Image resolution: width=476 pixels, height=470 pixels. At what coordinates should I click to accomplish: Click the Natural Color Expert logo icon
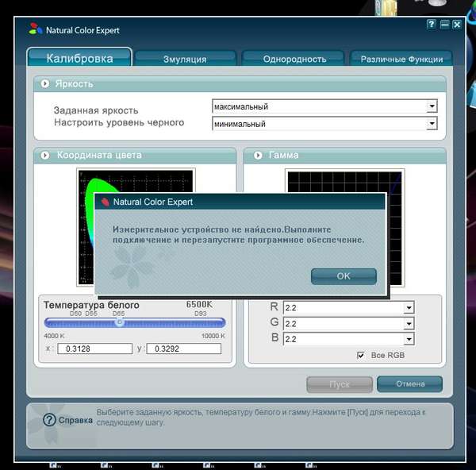[x=35, y=29]
